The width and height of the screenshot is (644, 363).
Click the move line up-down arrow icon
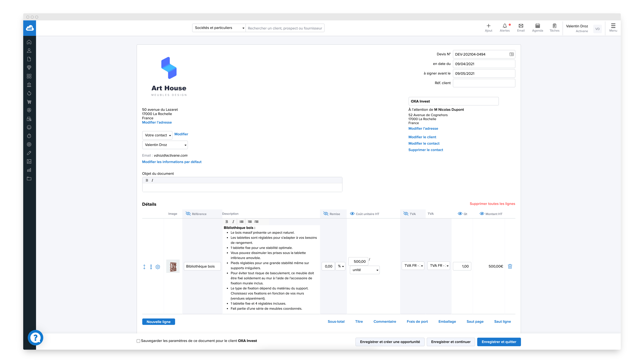[144, 267]
